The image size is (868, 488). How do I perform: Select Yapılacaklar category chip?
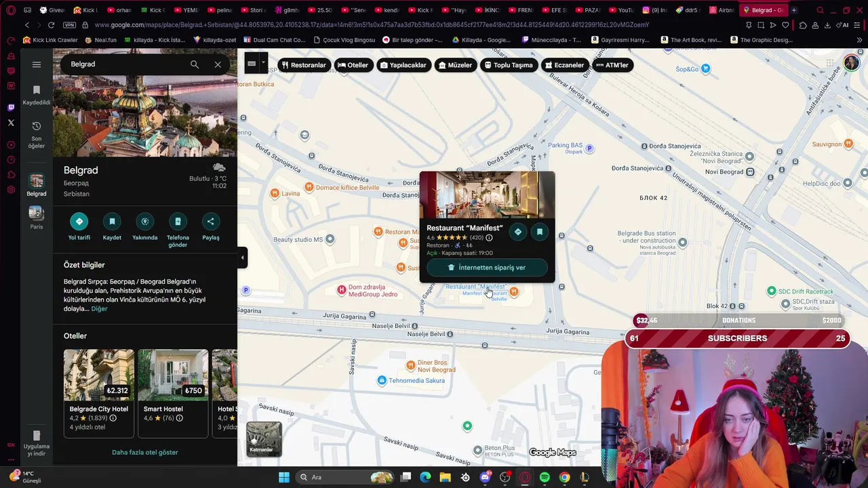403,65
